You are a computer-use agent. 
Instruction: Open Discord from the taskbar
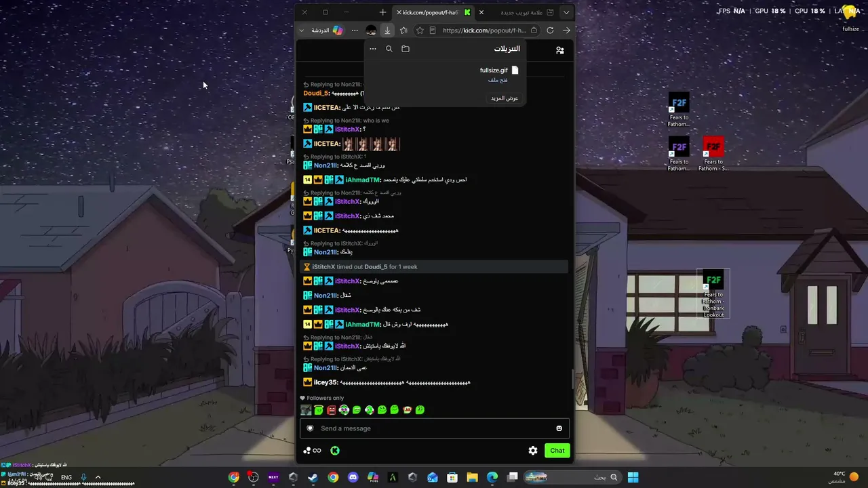(353, 477)
